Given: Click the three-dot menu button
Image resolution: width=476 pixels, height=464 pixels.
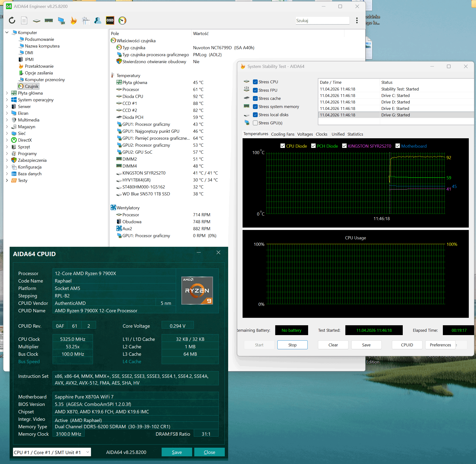Looking at the screenshot, I should [357, 20].
